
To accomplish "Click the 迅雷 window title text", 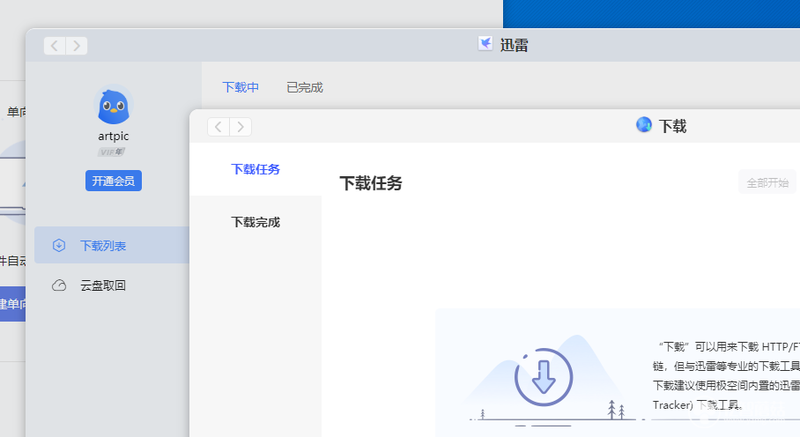I will click(x=514, y=45).
